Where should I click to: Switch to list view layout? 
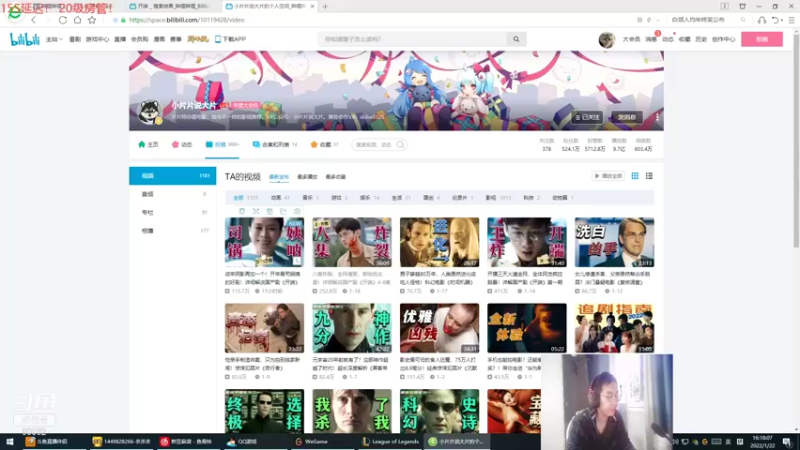coord(649,176)
